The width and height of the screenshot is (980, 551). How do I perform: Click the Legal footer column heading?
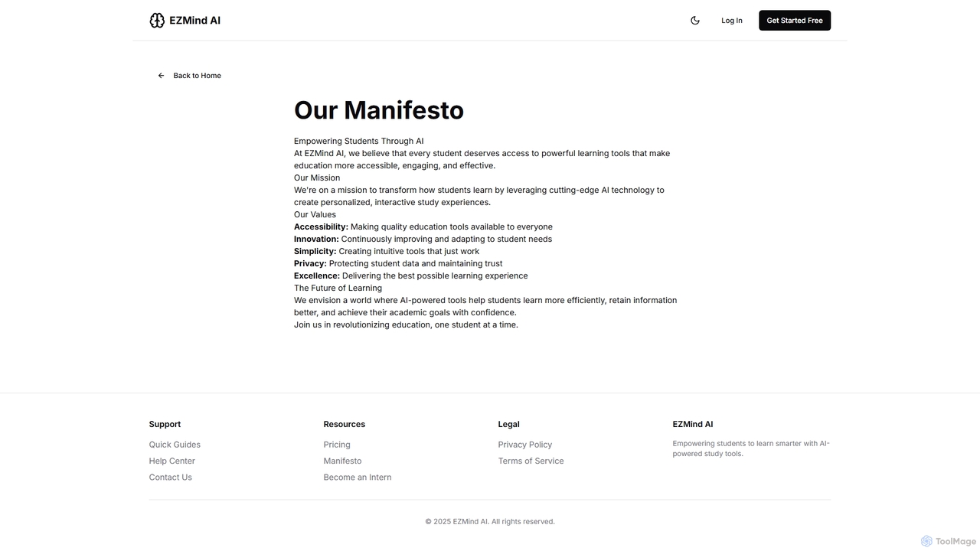click(509, 425)
